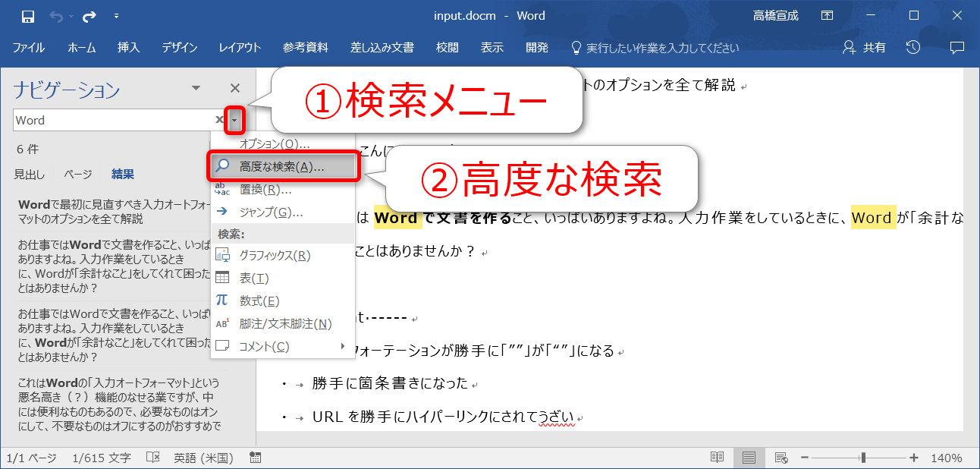The image size is (980, 469).
Task: Click language indicator 英語 (米国)
Action: point(203,458)
